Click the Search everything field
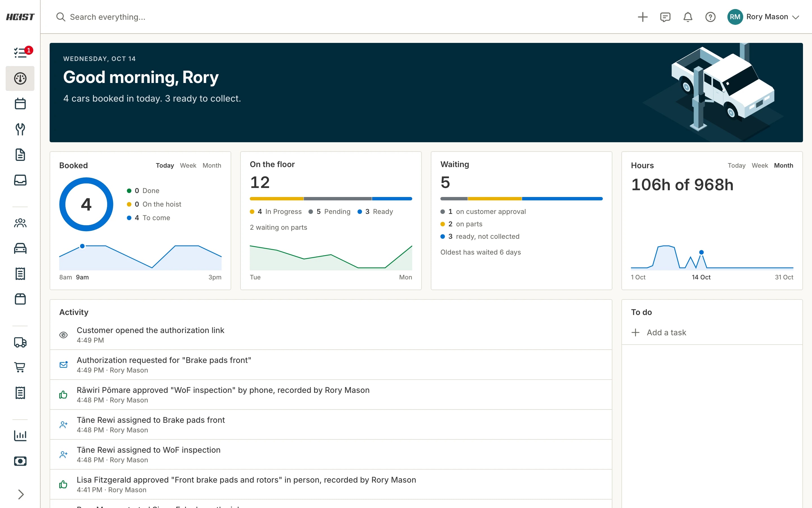This screenshot has width=812, height=508. pyautogui.click(x=342, y=17)
